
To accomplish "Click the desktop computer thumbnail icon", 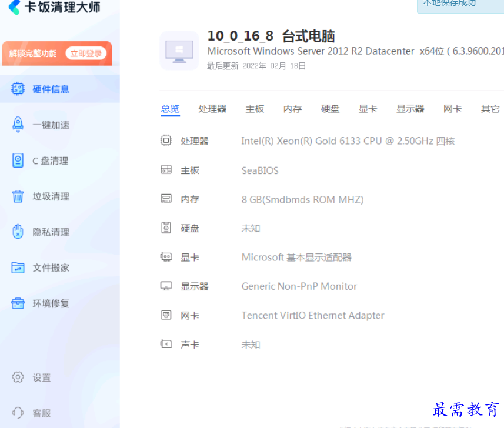I will tap(179, 50).
